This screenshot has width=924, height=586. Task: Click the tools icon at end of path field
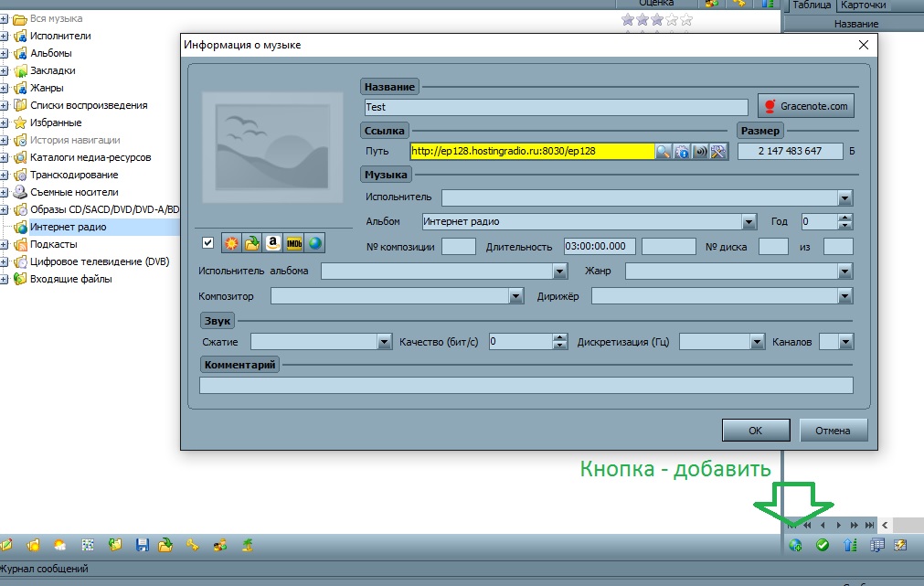pyautogui.click(x=718, y=151)
